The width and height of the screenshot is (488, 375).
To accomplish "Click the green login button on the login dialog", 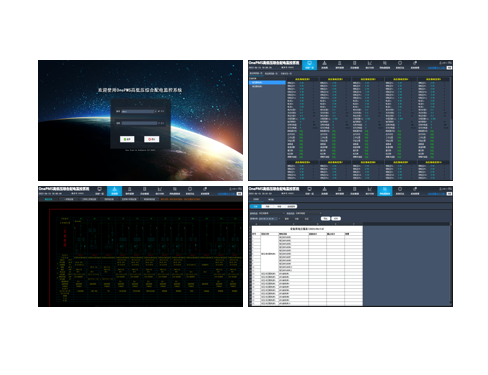I will [127, 139].
